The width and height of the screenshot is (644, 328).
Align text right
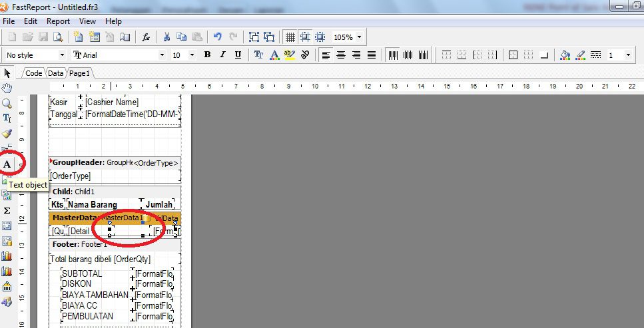point(356,55)
